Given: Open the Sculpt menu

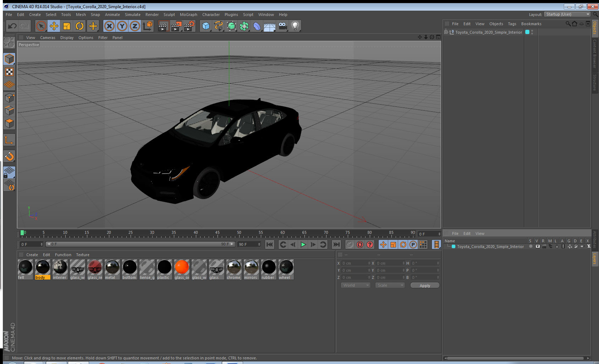Looking at the screenshot, I should coord(169,15).
